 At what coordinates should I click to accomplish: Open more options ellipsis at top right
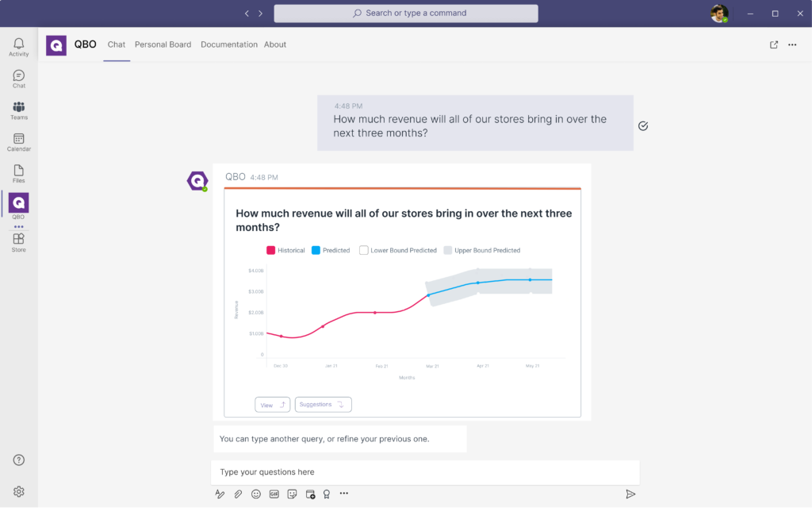click(792, 45)
